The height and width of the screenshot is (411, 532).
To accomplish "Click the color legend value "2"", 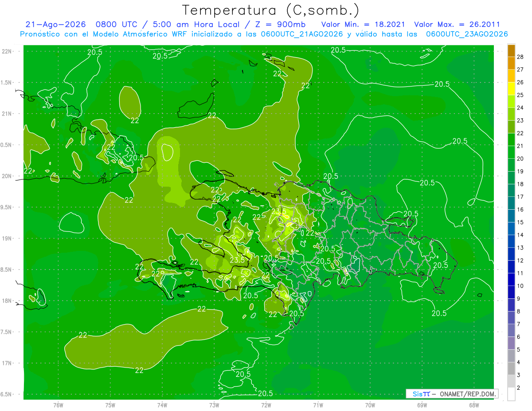I will click(519, 388).
